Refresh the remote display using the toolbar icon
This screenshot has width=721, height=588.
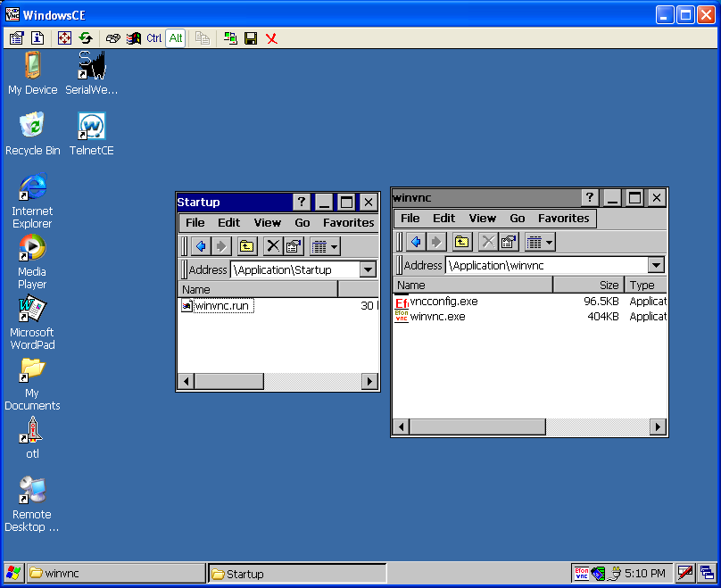tap(86, 37)
